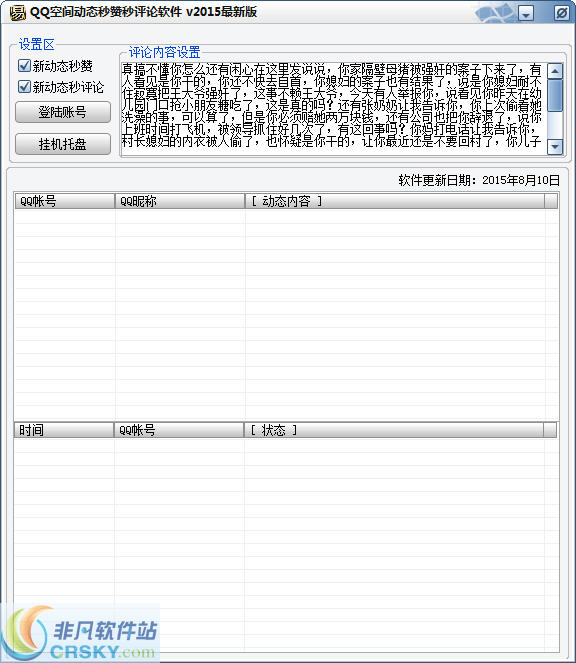Image resolution: width=576 pixels, height=663 pixels.
Task: Click the comment box scroll-down arrow
Action: click(555, 147)
